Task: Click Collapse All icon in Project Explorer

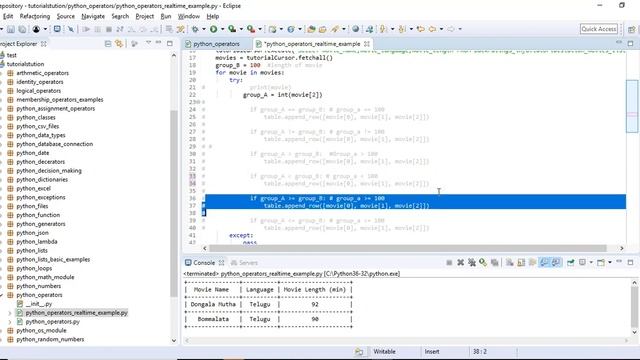Action: click(108, 43)
